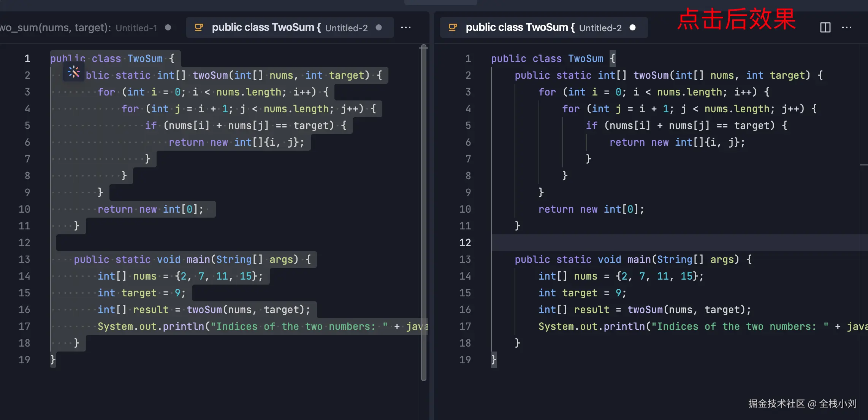Click unsaved dot on Untitled-1 tab
This screenshot has width=868, height=420.
click(x=168, y=27)
